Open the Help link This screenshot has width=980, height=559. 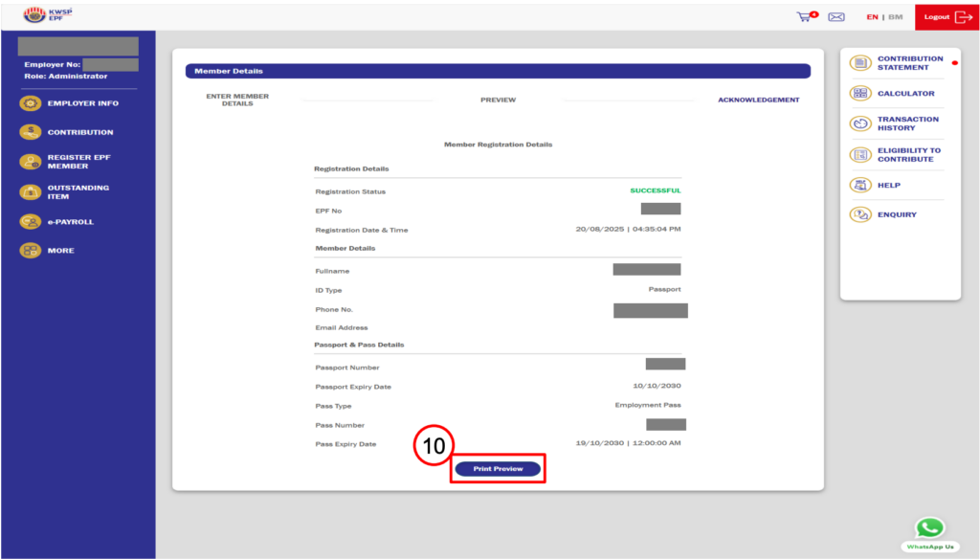click(x=888, y=186)
